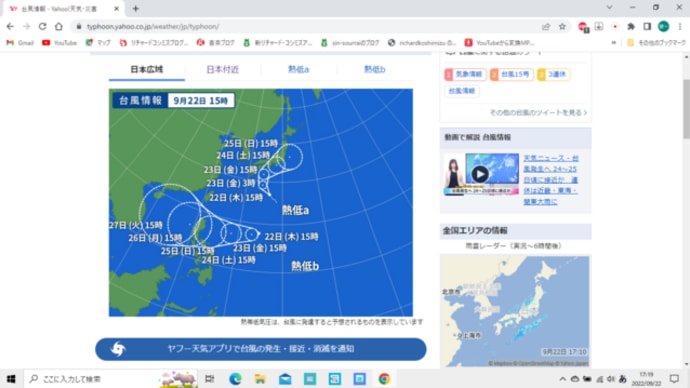The image size is (690, 388).
Task: Click the 台風15号 trend tag
Action: (512, 74)
